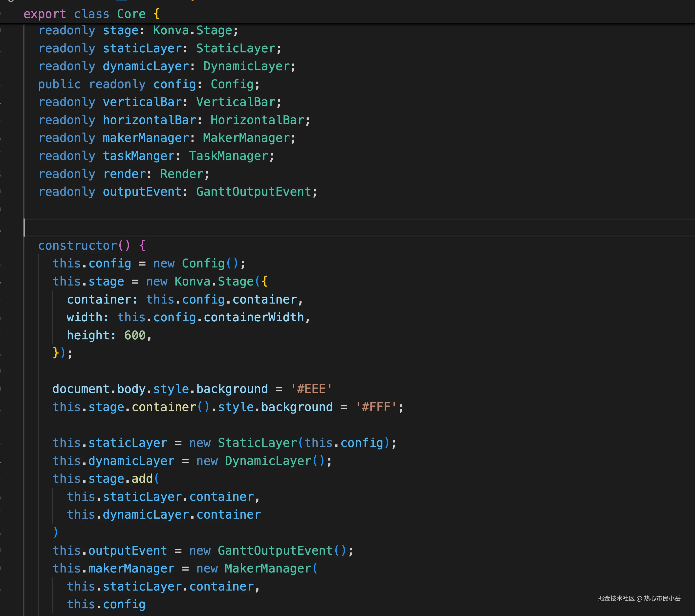This screenshot has width=695, height=616.
Task: Click the height value 600
Action: pyautogui.click(x=135, y=335)
